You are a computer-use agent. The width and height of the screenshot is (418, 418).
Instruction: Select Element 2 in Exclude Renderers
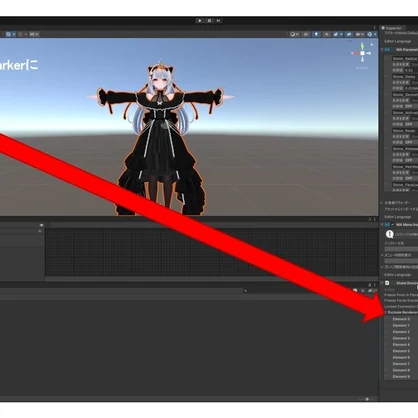tap(401, 332)
